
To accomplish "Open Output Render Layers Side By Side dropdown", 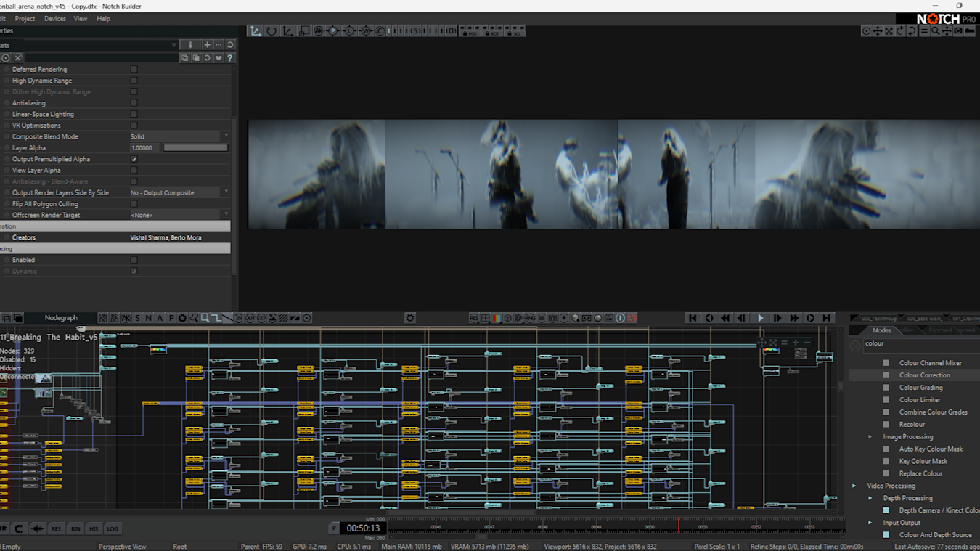I will pos(179,192).
